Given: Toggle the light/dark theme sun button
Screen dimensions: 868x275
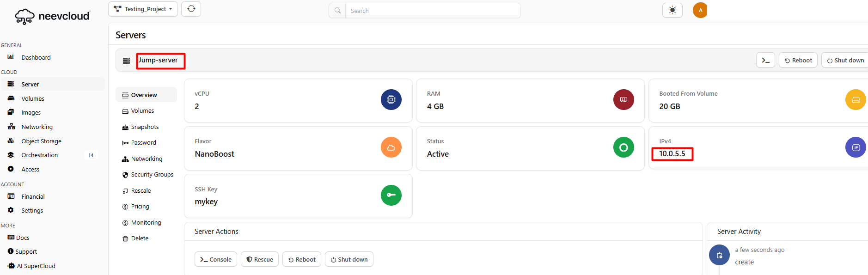Looking at the screenshot, I should click(672, 10).
